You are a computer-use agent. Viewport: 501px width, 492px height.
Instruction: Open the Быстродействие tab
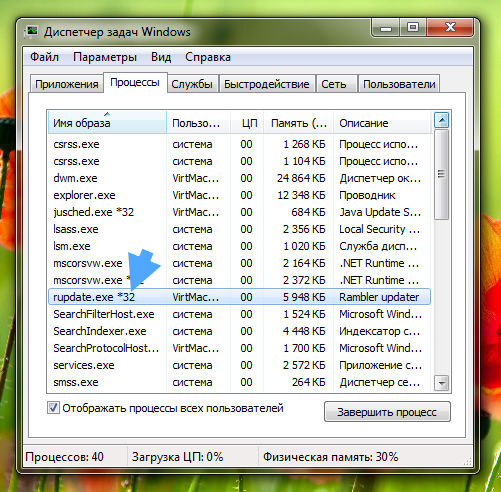coord(267,84)
